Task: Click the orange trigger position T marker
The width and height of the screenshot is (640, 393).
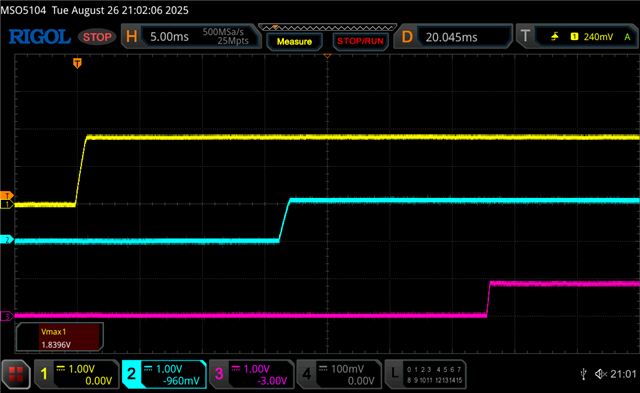Action: tap(77, 63)
